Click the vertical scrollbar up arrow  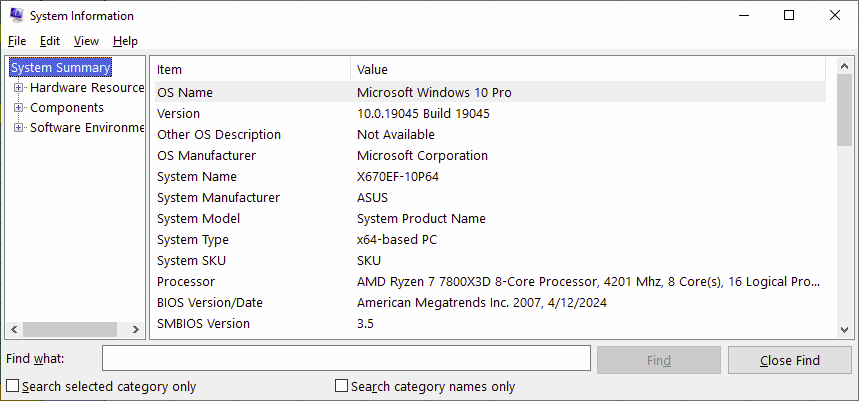pos(844,66)
